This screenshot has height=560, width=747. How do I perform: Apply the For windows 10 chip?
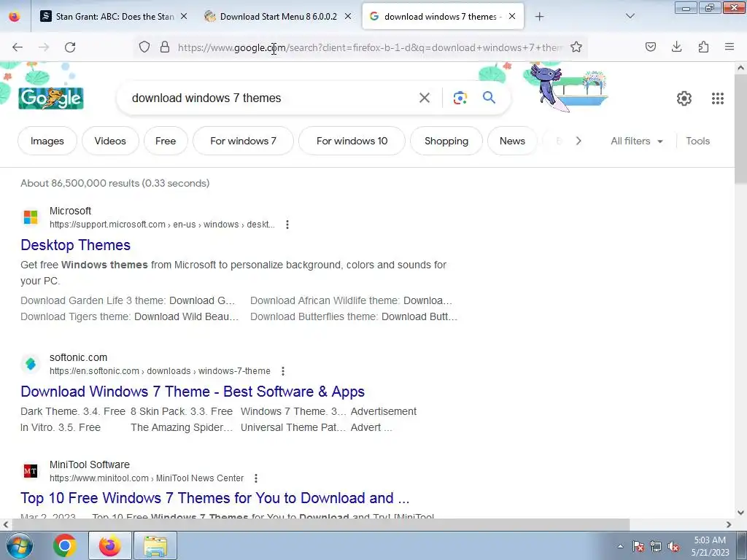(x=352, y=141)
